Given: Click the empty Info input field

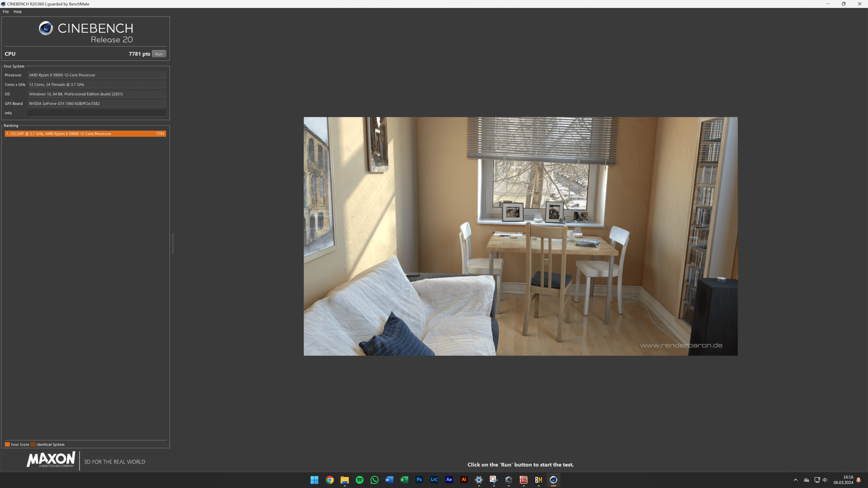Looking at the screenshot, I should tap(97, 113).
